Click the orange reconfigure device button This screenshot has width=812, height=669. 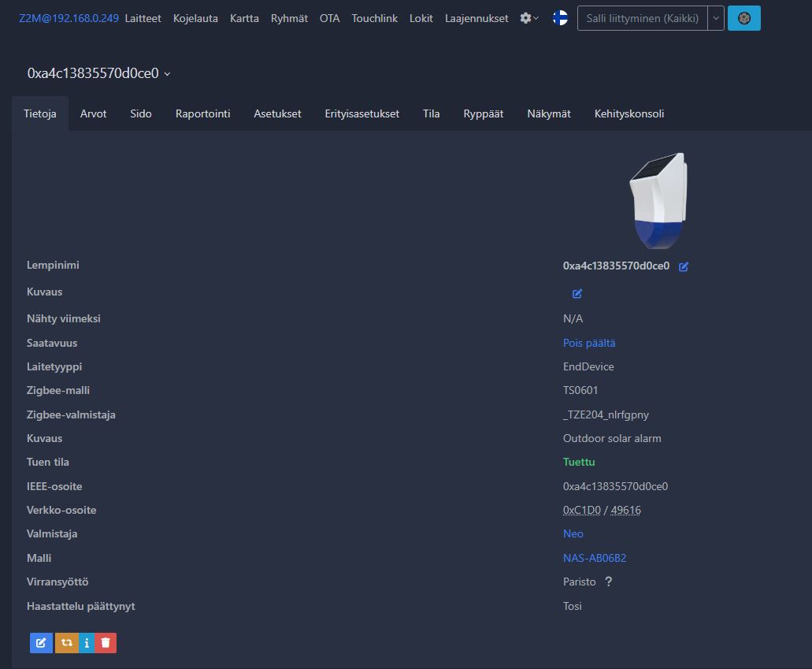(x=66, y=643)
